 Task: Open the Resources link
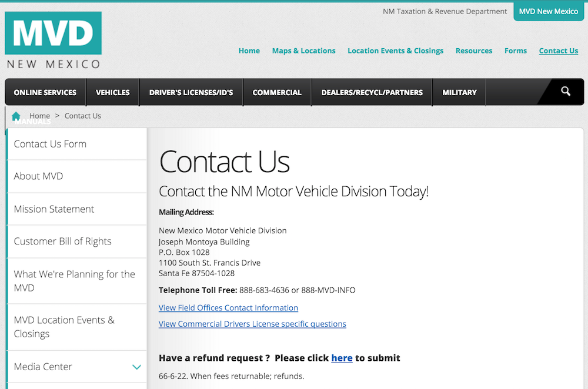(473, 51)
